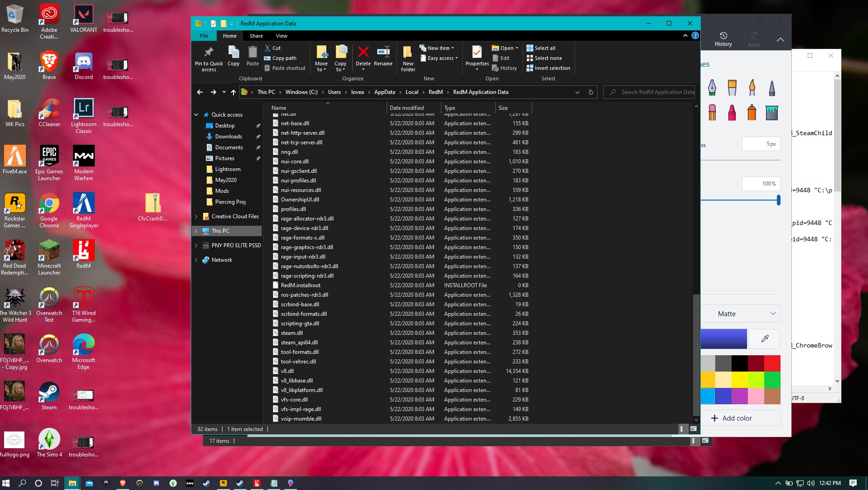Click the red Delete X icon
This screenshot has height=490, width=868.
click(363, 52)
